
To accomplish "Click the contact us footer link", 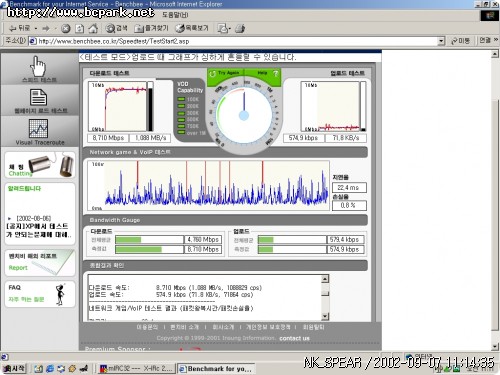I will point(294,338).
